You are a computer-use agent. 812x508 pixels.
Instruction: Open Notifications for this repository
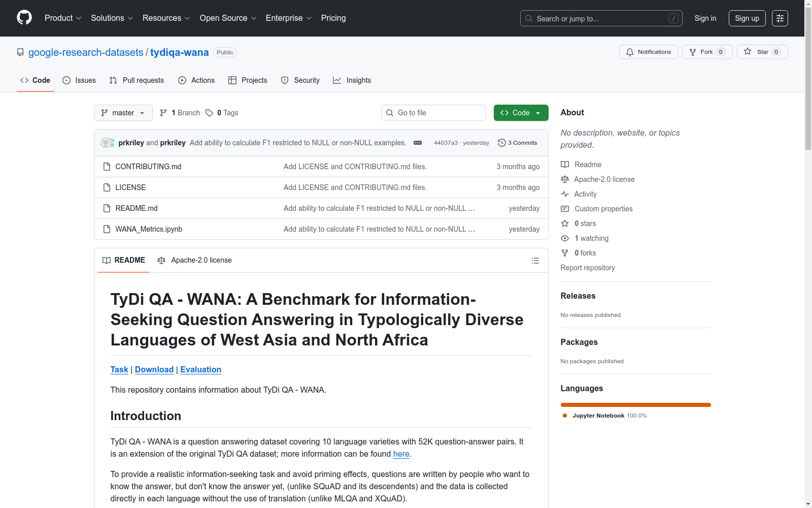pyautogui.click(x=649, y=52)
